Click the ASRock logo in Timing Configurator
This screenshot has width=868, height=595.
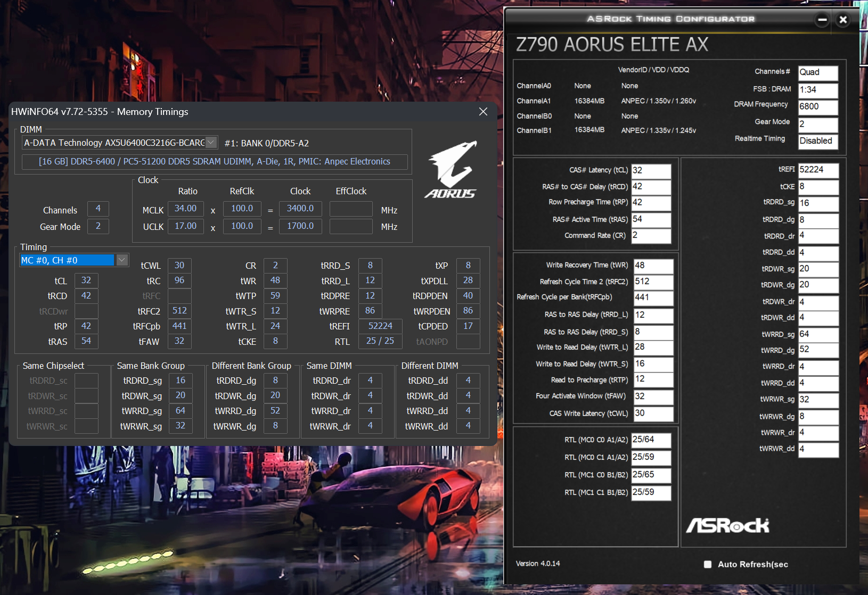point(727,526)
